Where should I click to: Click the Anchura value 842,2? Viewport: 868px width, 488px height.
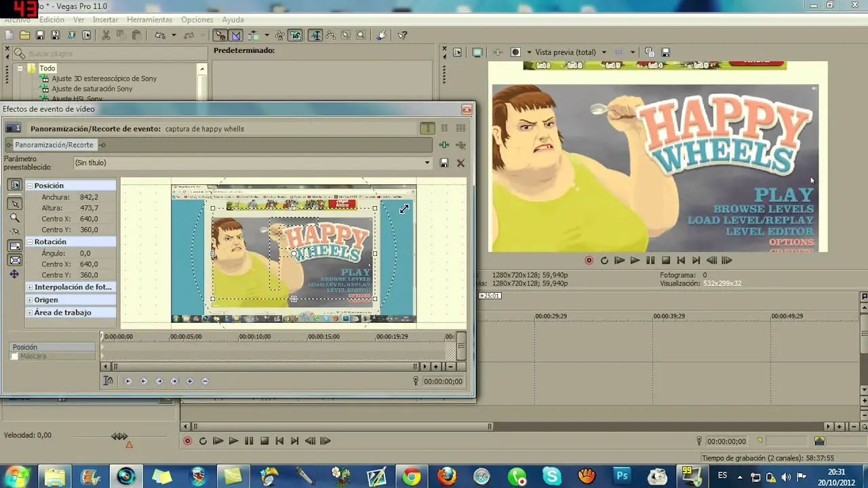click(x=89, y=197)
